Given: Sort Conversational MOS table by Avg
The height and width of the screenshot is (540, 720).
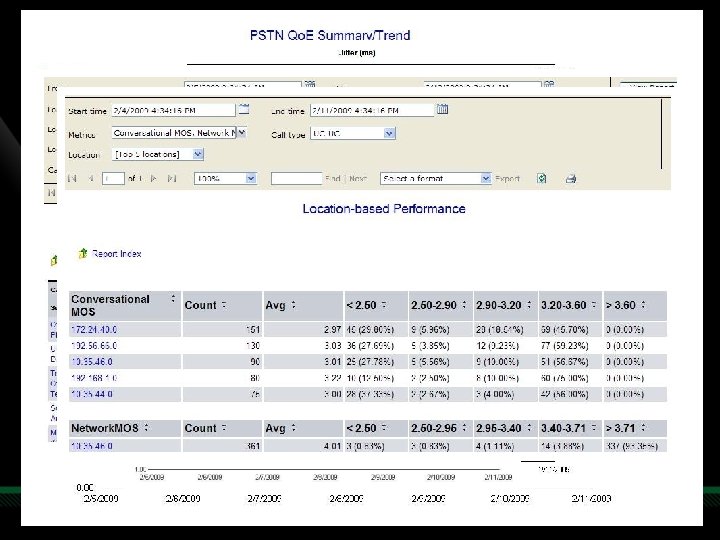Looking at the screenshot, I should [293, 305].
